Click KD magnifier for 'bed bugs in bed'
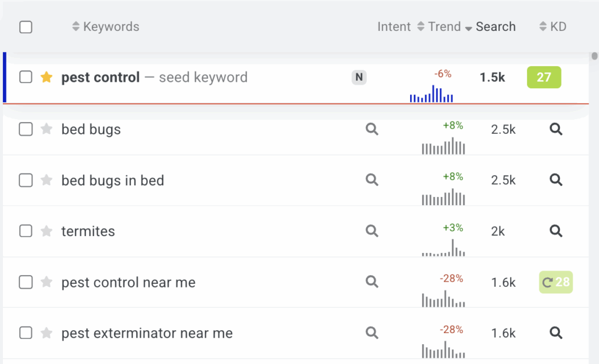This screenshot has width=599, height=364. tap(556, 181)
